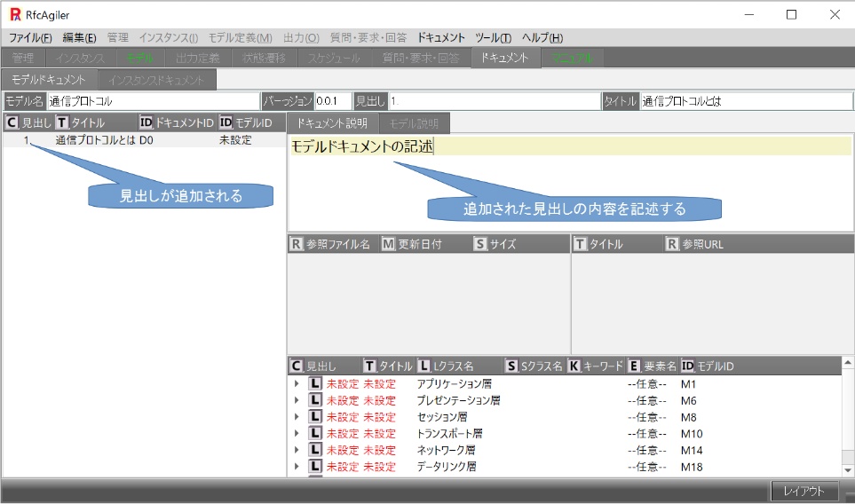Switch to the インスタンスドキュメント sub-tab
Image resolution: width=855 pixels, height=504 pixels.
[156, 80]
